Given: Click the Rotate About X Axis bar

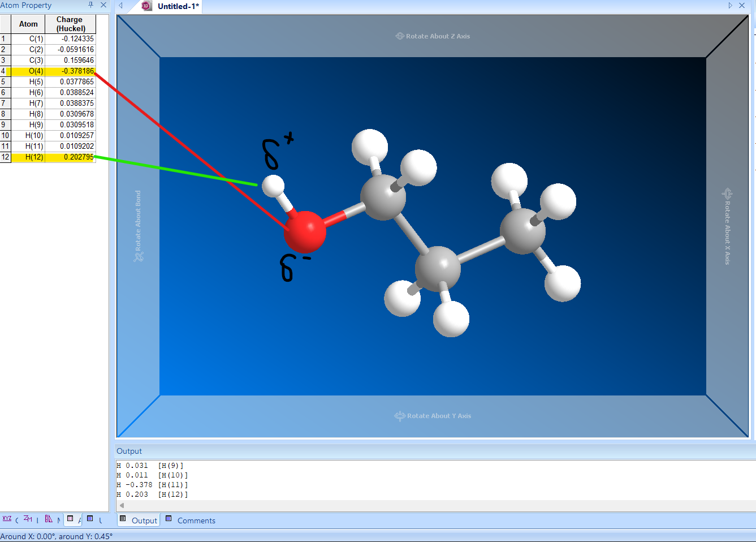Looking at the screenshot, I should pyautogui.click(x=727, y=226).
